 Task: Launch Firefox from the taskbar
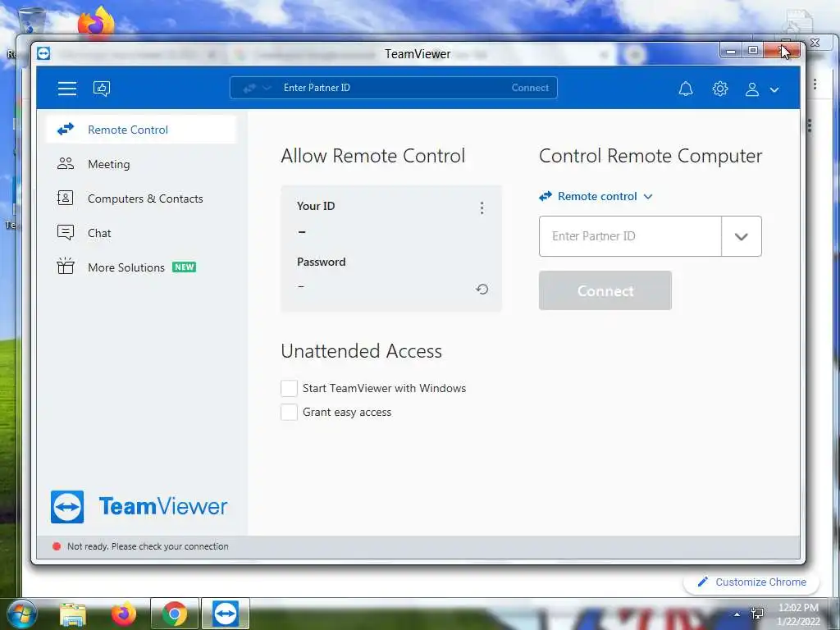[x=124, y=614]
